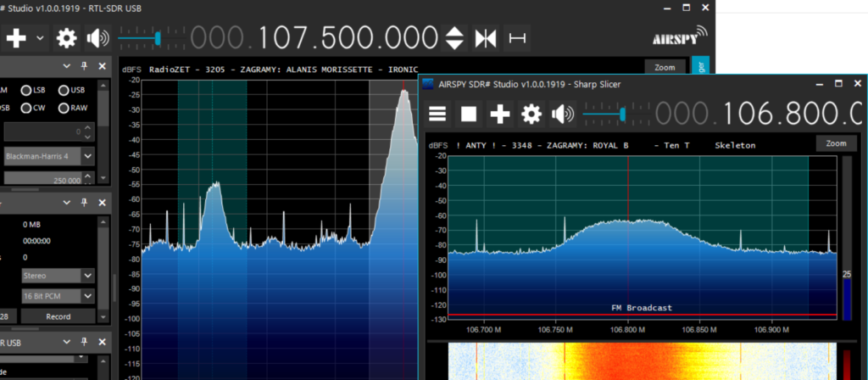The height and width of the screenshot is (380, 868).
Task: Click the spinner arrows on the 250 000 field
Action: 88,179
